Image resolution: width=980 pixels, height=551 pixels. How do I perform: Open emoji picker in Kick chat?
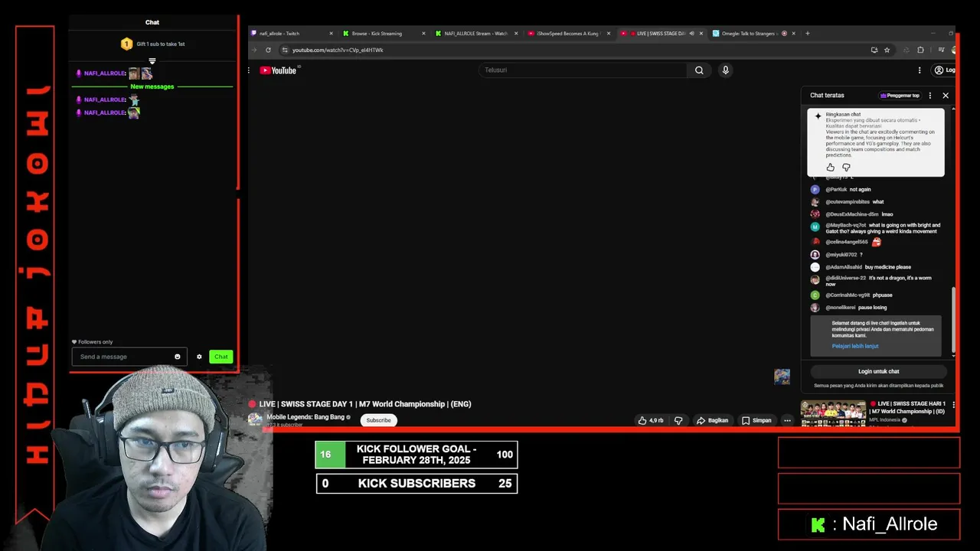click(178, 357)
